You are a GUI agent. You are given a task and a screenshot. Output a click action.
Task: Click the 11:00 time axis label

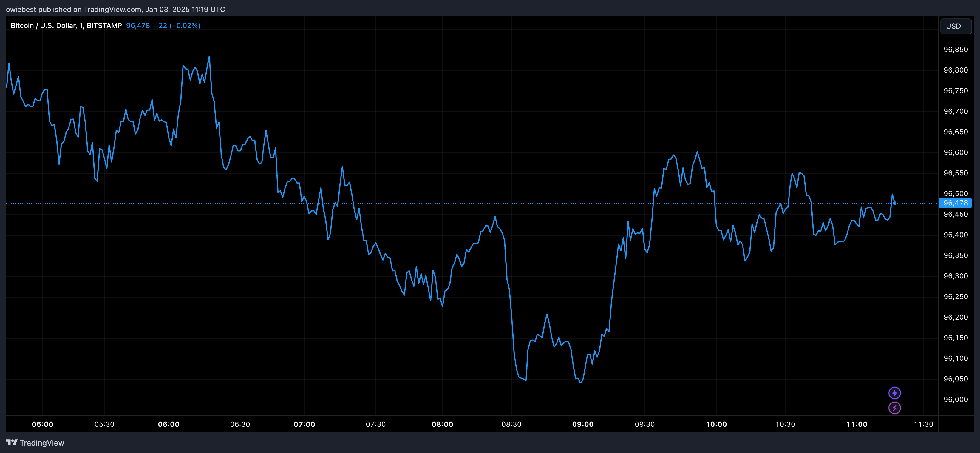coord(857,424)
